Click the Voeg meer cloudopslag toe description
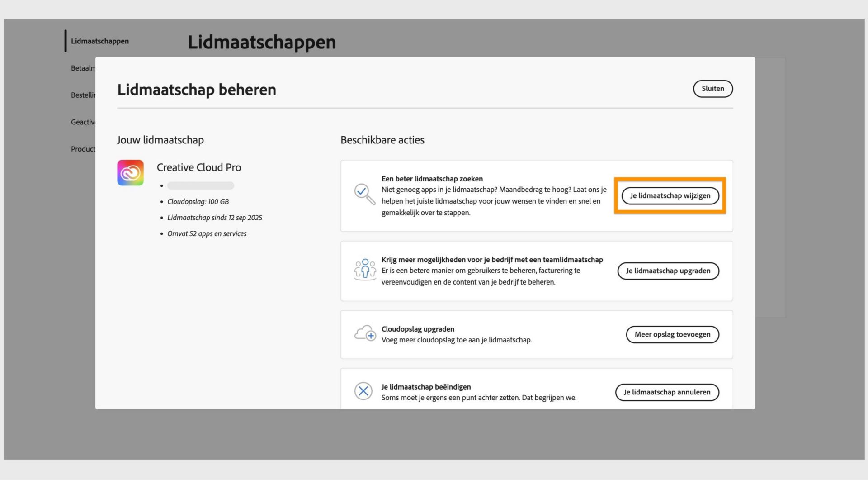The image size is (868, 480). (x=457, y=340)
